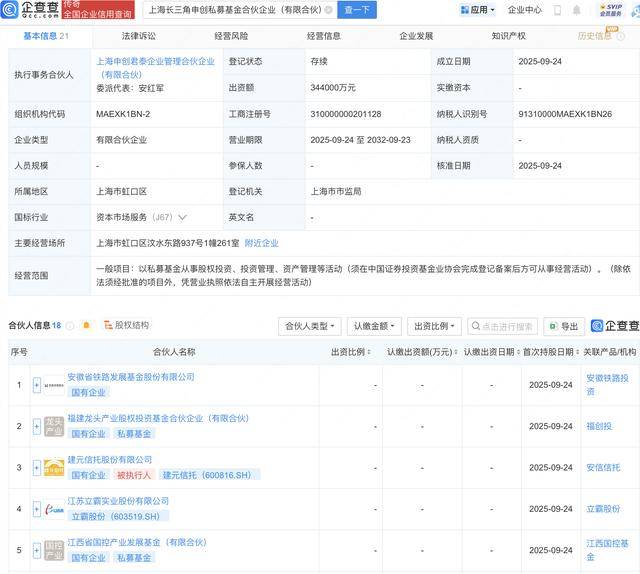Click 建元信托 (600816.SH) stock tag
Viewport: 640px width, 574px height.
[x=210, y=475]
